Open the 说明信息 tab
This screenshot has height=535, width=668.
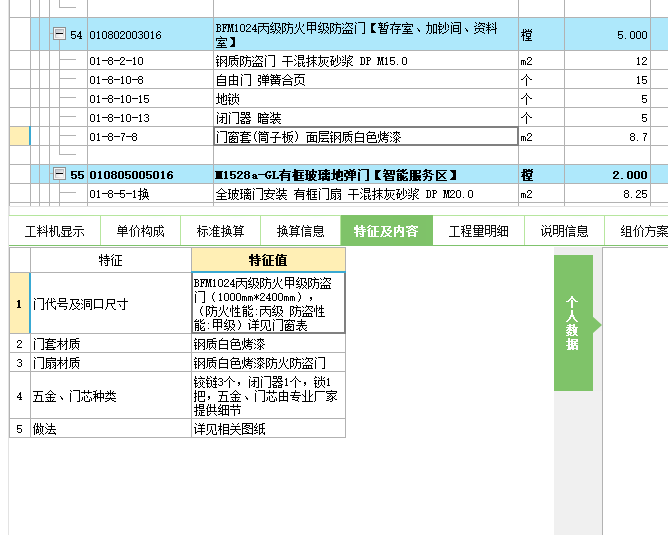(564, 231)
